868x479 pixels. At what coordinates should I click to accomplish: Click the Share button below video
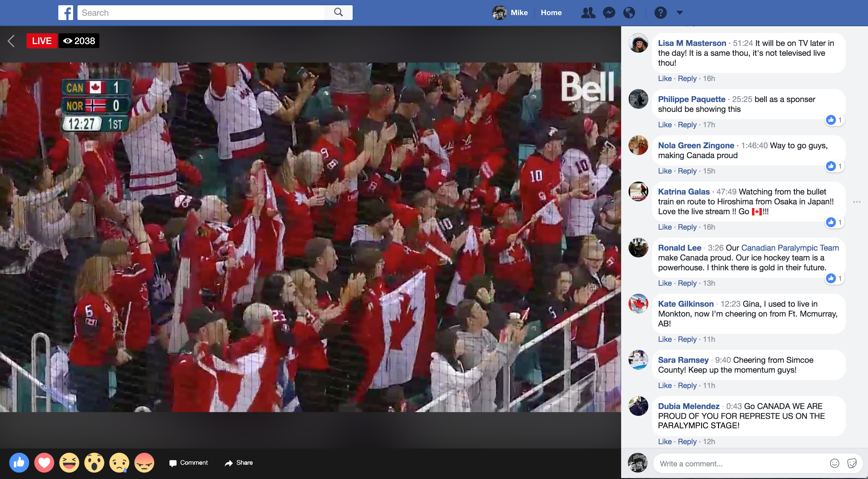coord(239,463)
